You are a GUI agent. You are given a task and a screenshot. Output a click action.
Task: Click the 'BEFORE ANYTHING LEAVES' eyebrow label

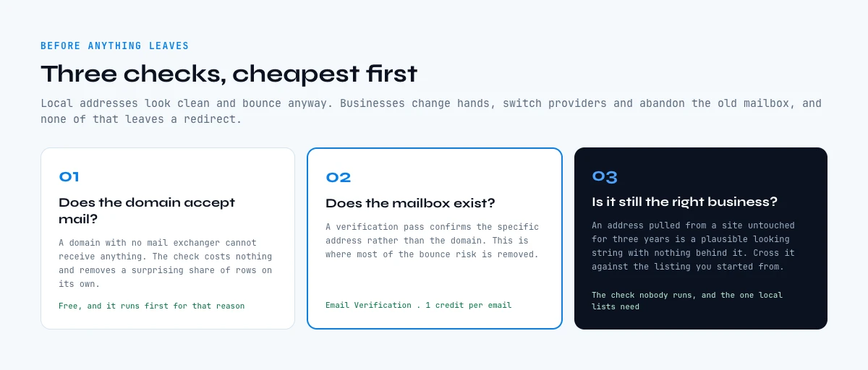(x=114, y=46)
